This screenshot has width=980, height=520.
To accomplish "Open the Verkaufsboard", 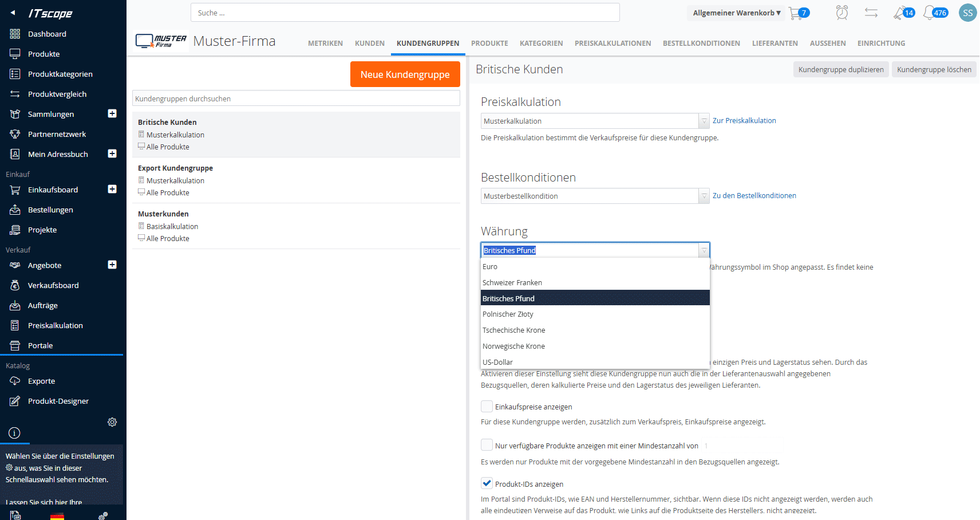I will coord(54,285).
